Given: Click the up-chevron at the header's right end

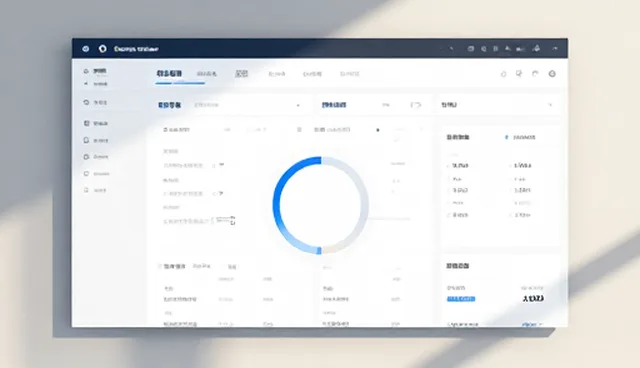Looking at the screenshot, I should click(555, 49).
